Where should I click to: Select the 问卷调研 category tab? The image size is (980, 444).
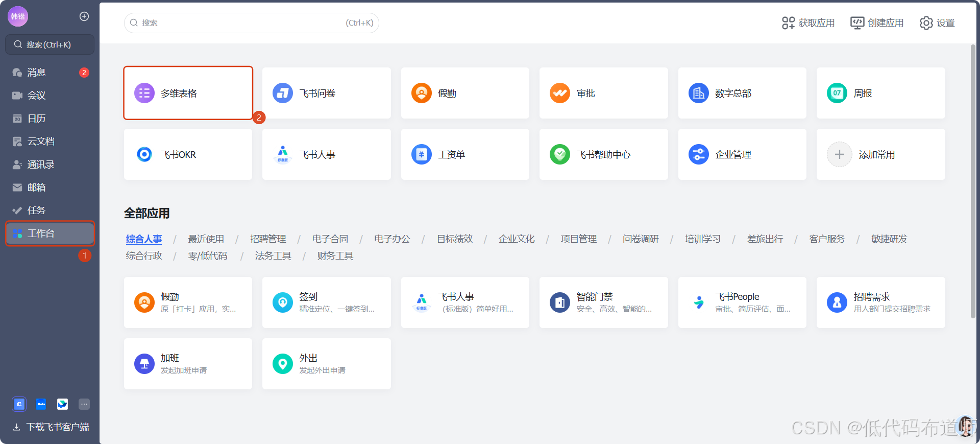[x=641, y=239]
